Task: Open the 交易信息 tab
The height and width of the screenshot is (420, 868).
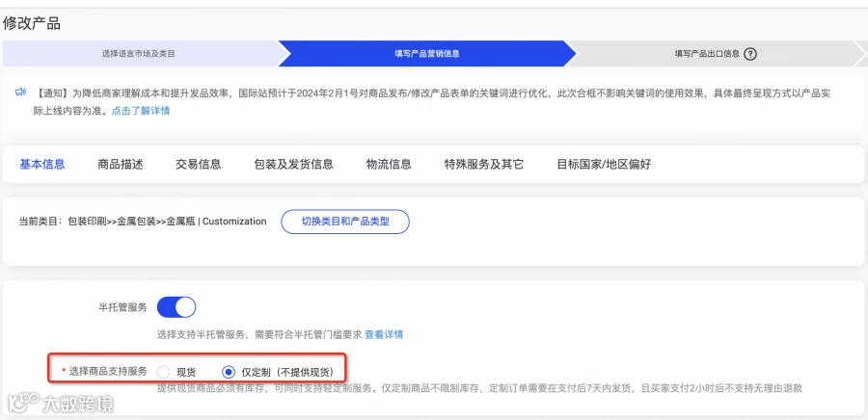Action: (x=199, y=164)
